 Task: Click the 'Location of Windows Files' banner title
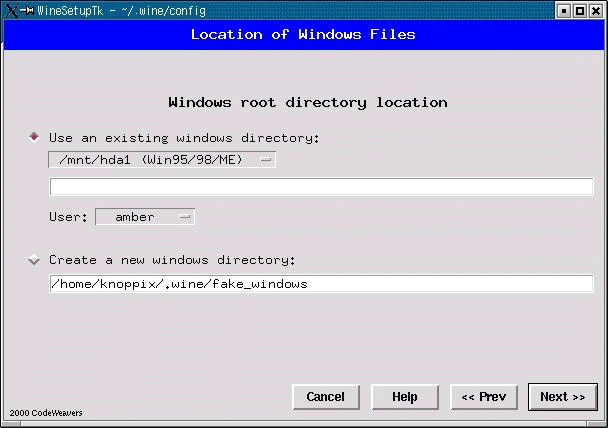click(303, 35)
